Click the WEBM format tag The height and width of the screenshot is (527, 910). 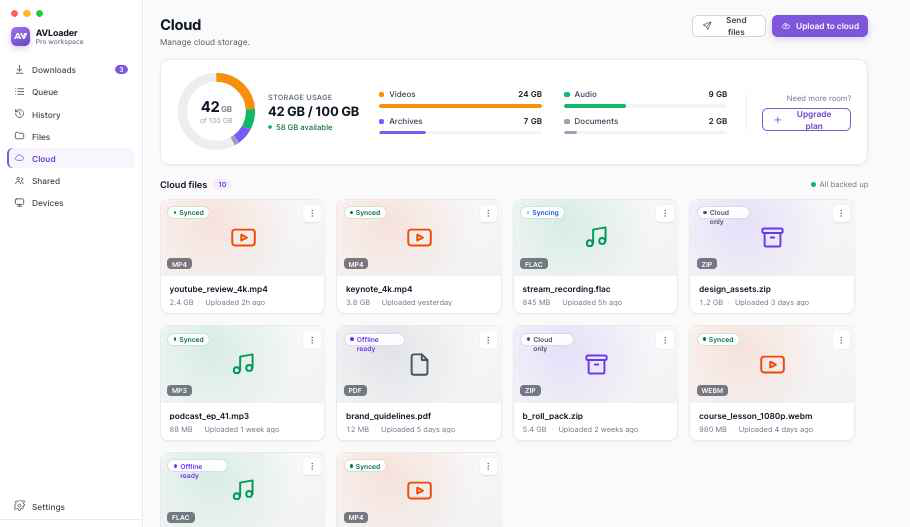point(712,391)
